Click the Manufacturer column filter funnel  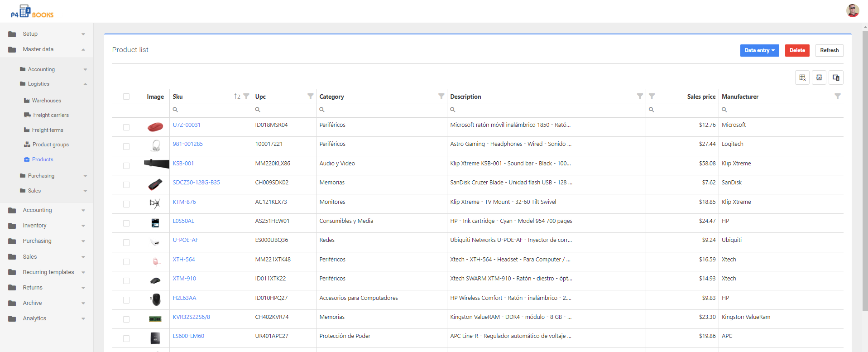[x=837, y=96]
